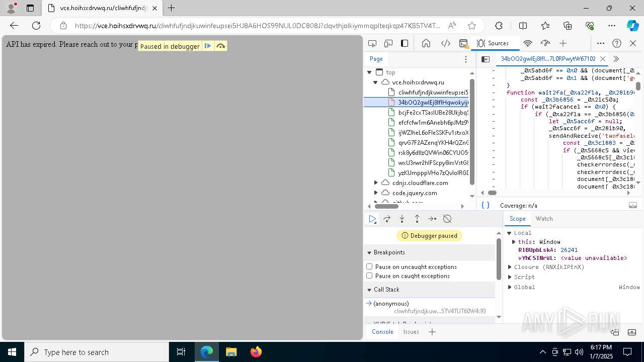Add page to favorites star icon

[471, 26]
